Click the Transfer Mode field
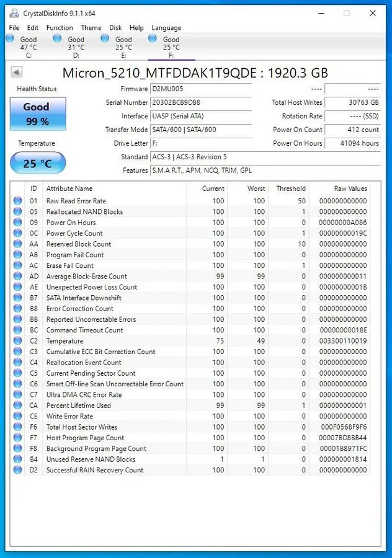The height and width of the screenshot is (558, 392). [x=201, y=130]
